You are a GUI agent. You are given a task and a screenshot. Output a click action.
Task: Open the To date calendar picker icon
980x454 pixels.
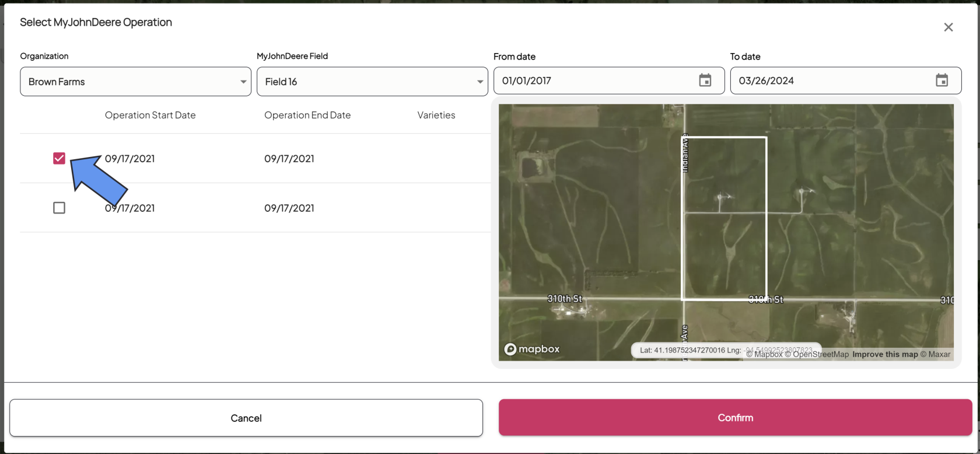942,81
